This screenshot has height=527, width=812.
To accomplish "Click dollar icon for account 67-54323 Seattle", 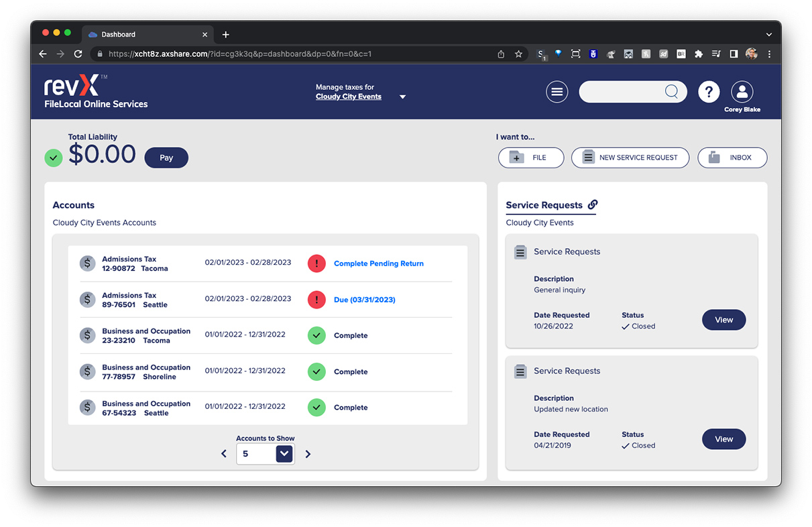I will pyautogui.click(x=87, y=408).
